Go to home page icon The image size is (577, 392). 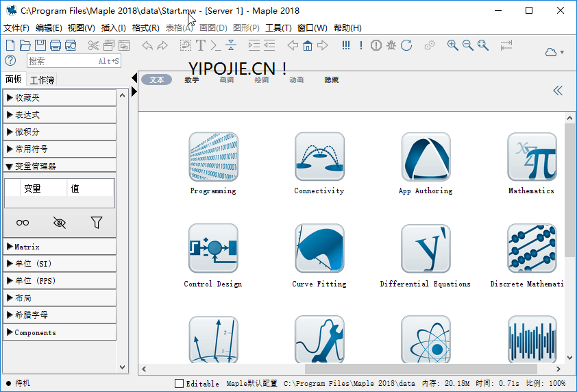click(308, 45)
